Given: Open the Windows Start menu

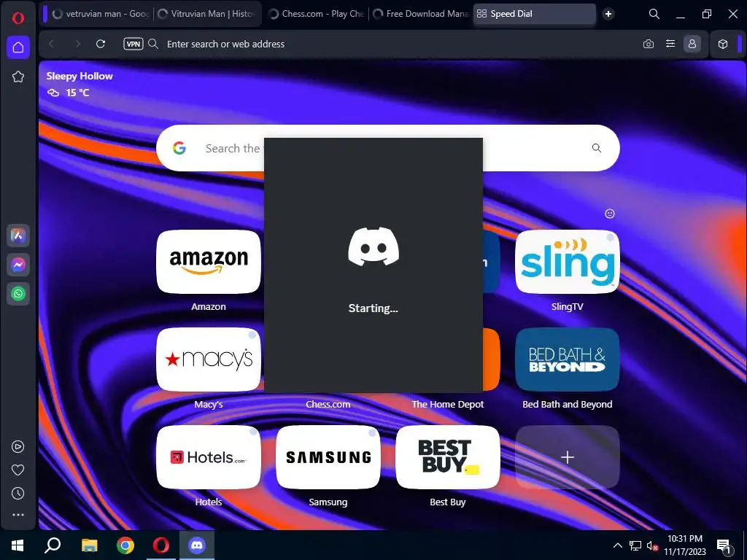Looking at the screenshot, I should tap(18, 545).
